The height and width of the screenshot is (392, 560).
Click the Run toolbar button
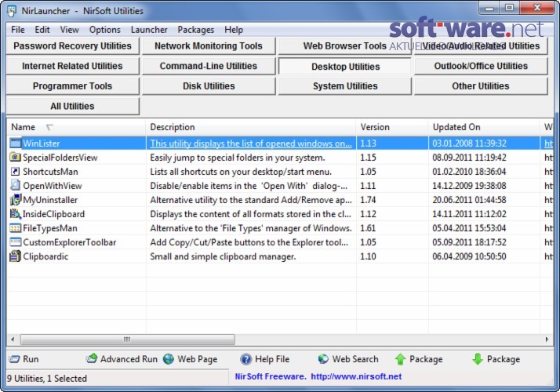pos(24,359)
